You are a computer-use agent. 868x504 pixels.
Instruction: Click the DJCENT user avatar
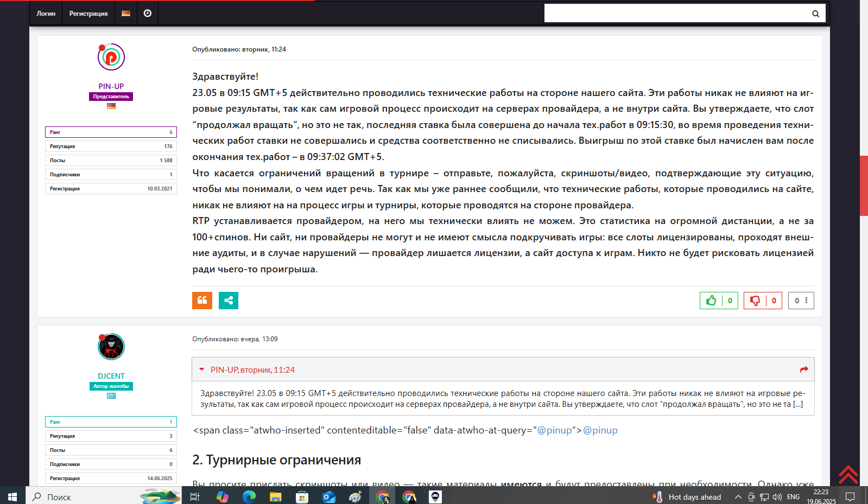(111, 347)
